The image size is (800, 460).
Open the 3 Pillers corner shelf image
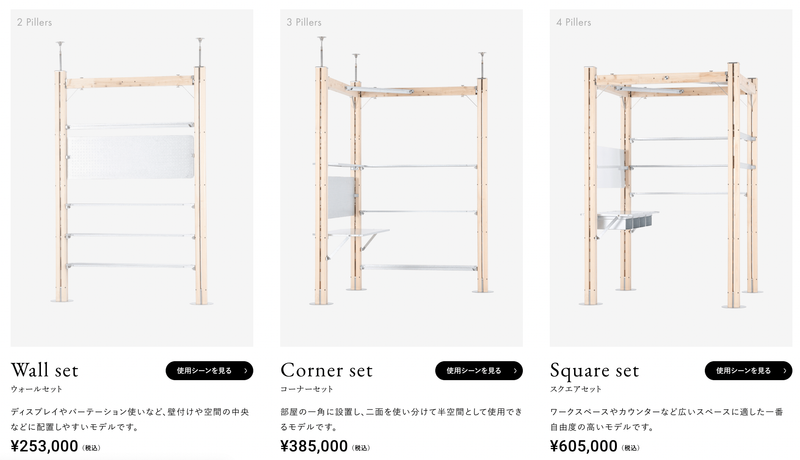[x=401, y=178]
